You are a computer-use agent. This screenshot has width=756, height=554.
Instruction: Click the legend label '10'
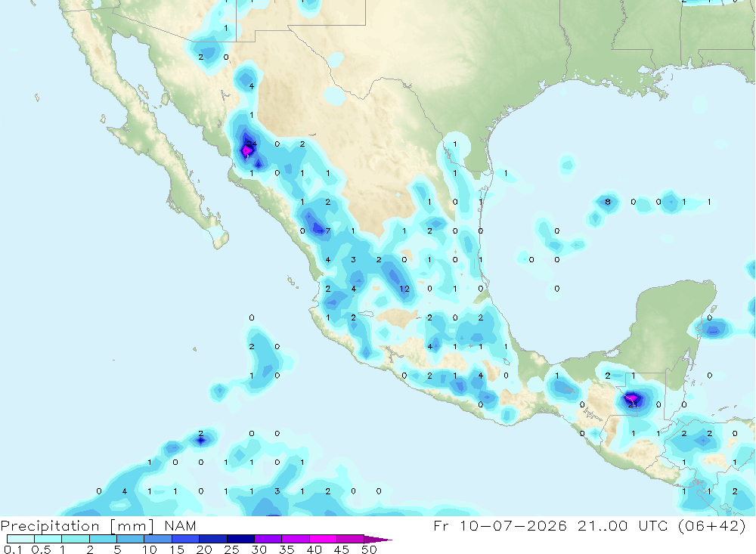150,549
